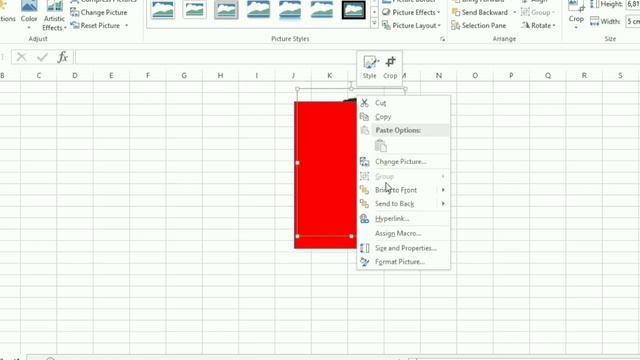The height and width of the screenshot is (360, 640).
Task: Click the formula bar Enter checkmark icon
Action: point(42,57)
